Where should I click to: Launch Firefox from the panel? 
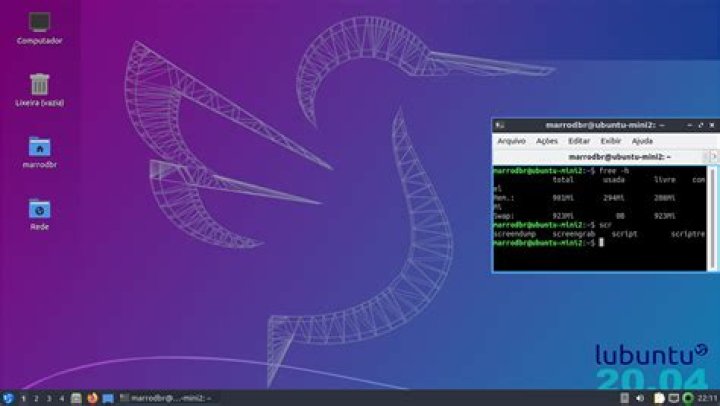click(x=92, y=398)
